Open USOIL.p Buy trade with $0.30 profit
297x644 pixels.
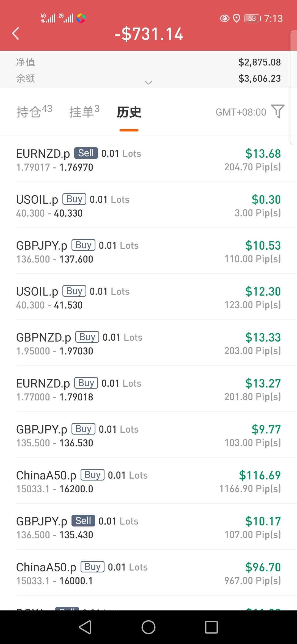(x=148, y=206)
